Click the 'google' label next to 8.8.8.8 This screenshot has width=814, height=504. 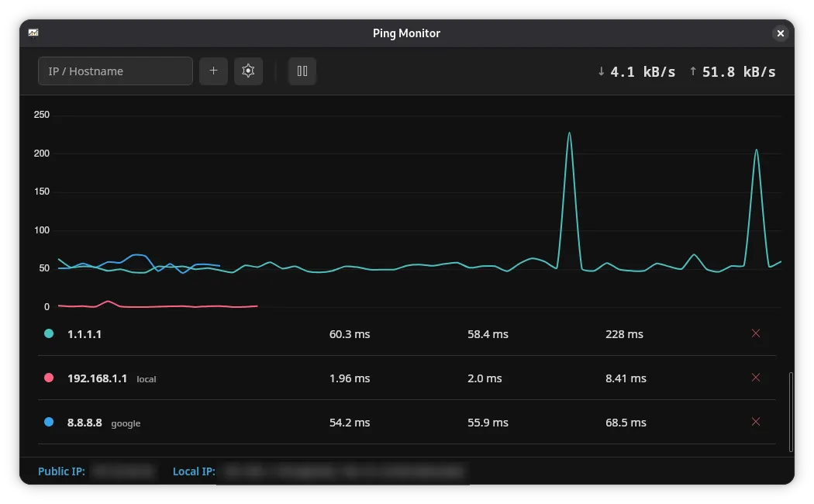click(126, 423)
